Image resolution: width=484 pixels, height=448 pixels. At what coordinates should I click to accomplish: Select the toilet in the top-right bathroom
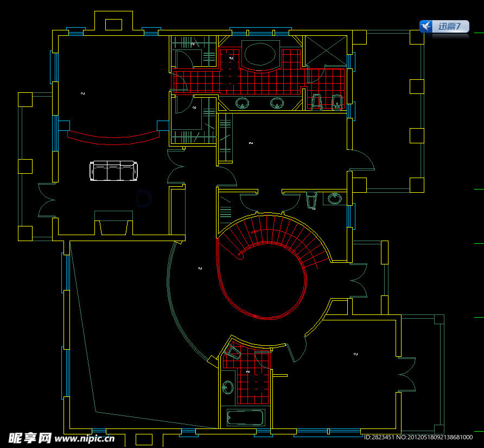pos(317,101)
